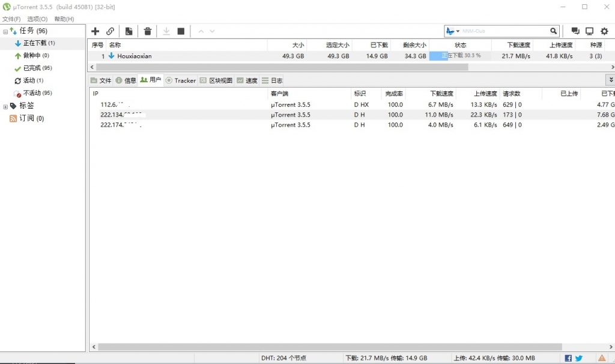Switch to the 速度 tab

[x=247, y=80]
